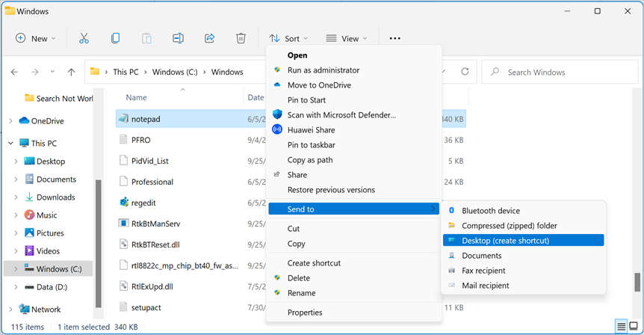
Task: Switch to details view layout icon
Action: 622,327
